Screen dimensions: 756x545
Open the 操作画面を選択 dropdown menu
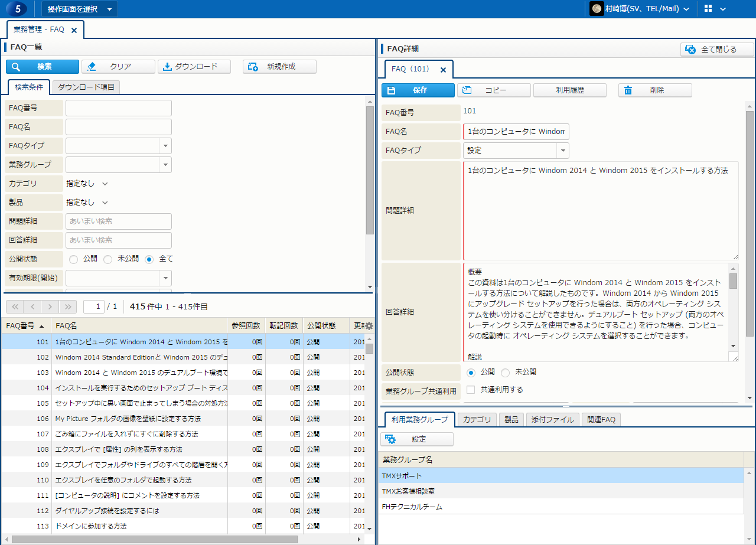pos(80,9)
